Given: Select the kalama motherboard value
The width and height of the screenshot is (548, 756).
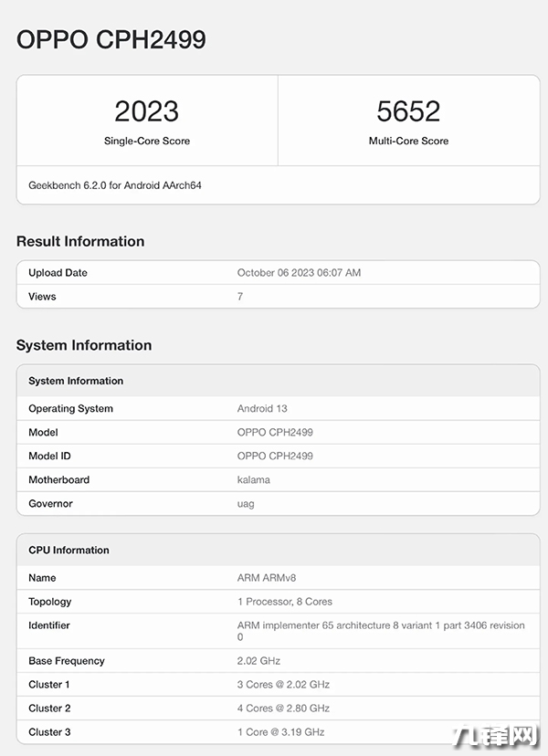Looking at the screenshot, I should tap(254, 479).
